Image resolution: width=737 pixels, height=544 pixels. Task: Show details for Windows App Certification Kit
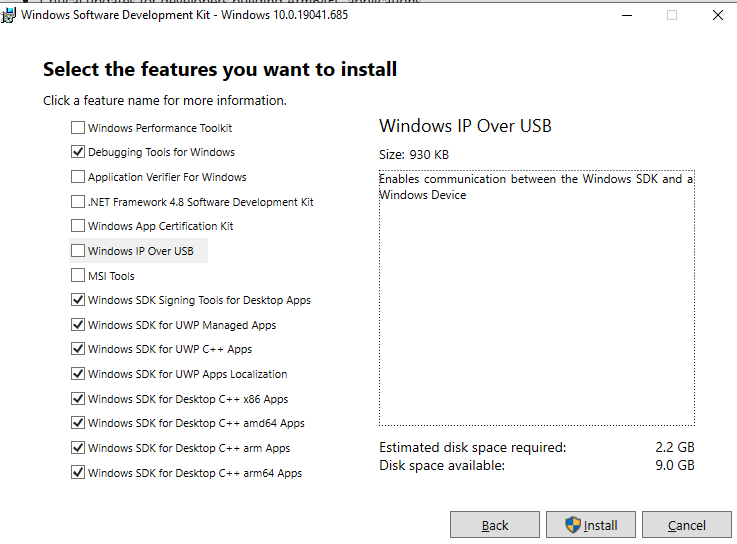click(x=160, y=226)
